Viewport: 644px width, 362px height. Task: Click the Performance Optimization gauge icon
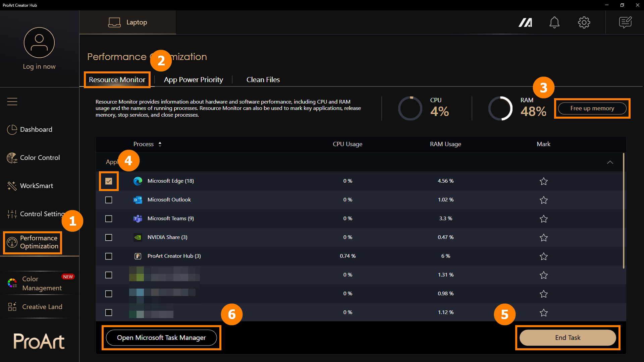click(x=12, y=242)
